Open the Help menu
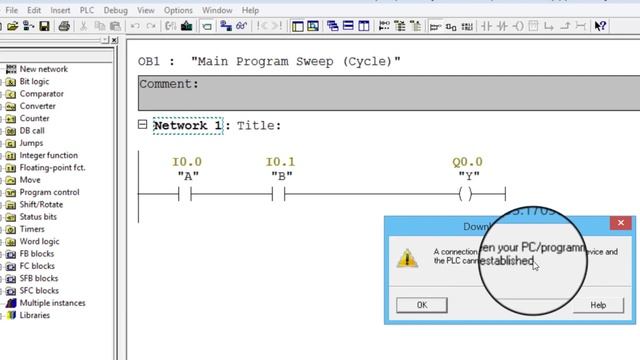Image resolution: width=640 pixels, height=360 pixels. [x=250, y=10]
